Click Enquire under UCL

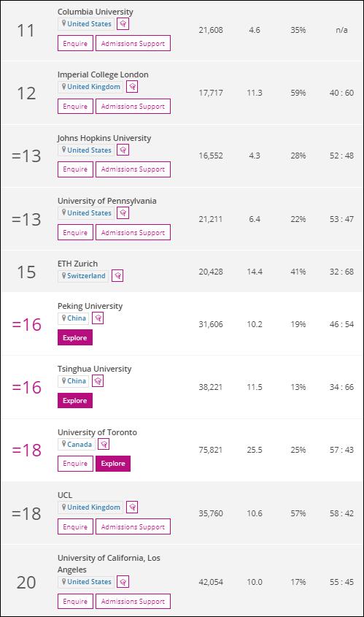(75, 526)
